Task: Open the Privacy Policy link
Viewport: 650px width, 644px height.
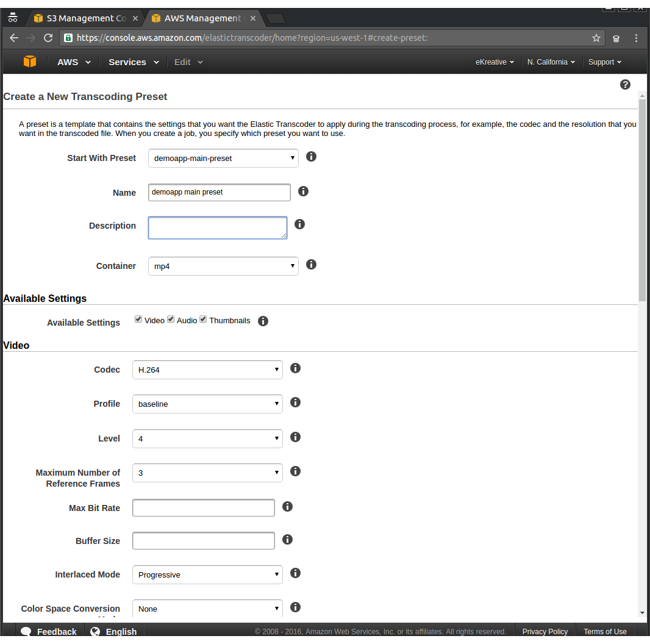Action: pyautogui.click(x=545, y=631)
